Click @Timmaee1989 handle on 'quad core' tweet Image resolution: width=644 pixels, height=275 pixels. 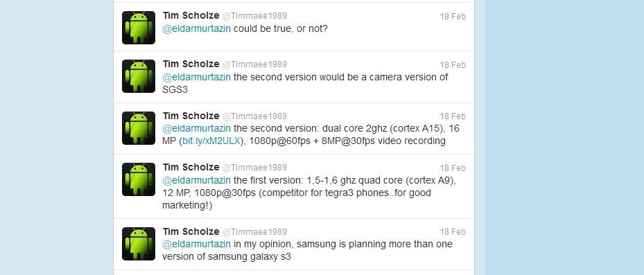[x=254, y=168]
